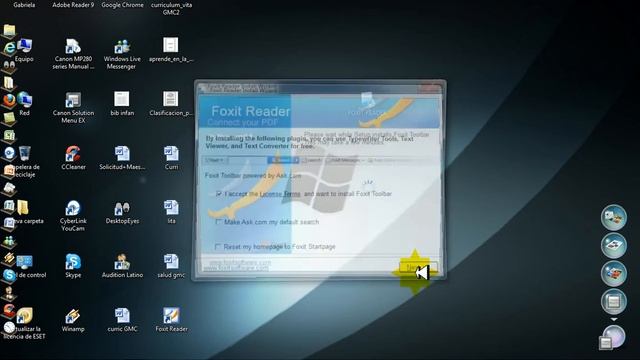Click the Firefox icon at left edge

[9, 100]
